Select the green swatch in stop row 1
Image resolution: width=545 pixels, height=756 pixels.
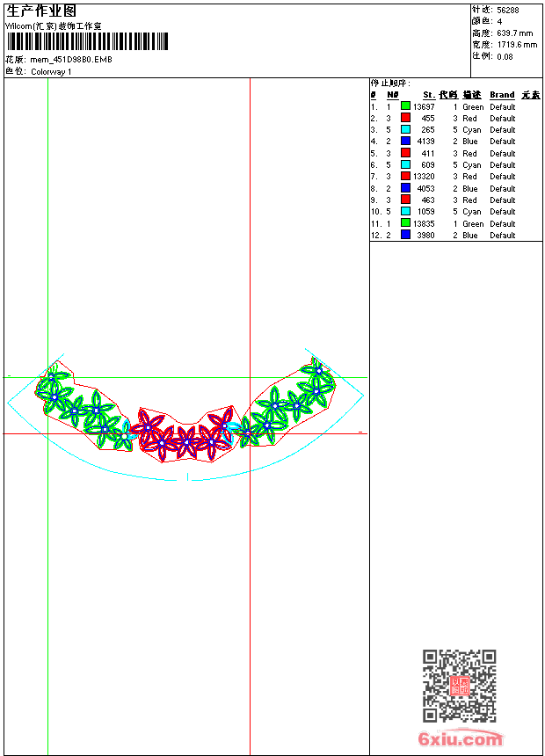coord(405,106)
